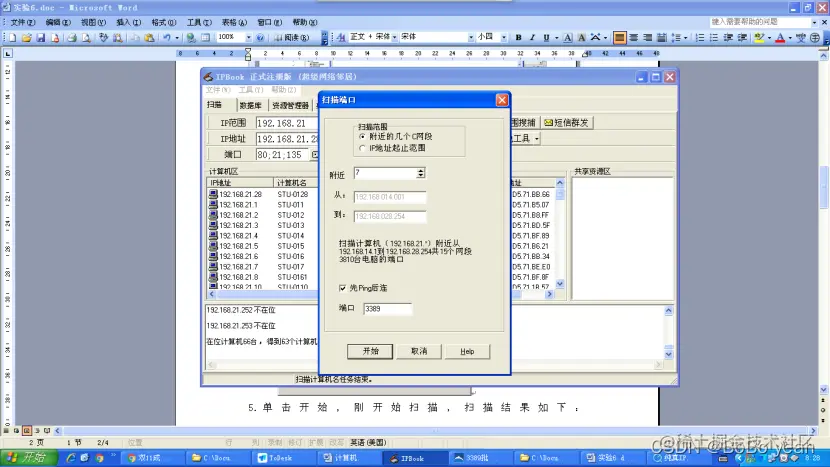Open the 文件 menu in Word
Viewport: 830px width, 467px height.
tap(23, 22)
